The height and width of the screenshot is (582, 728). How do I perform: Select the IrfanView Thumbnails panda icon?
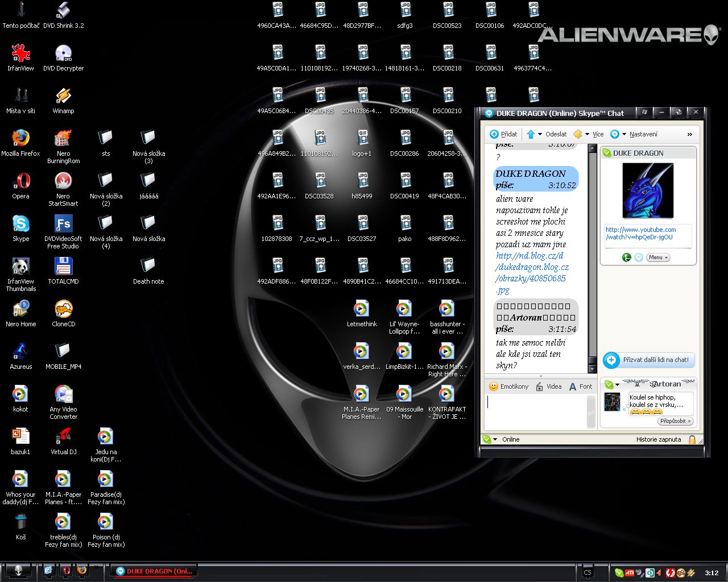click(x=21, y=275)
